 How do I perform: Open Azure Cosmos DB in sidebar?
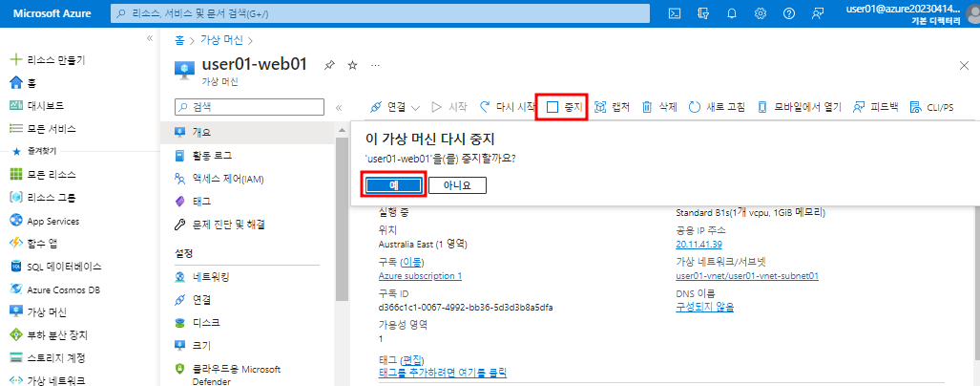click(54, 289)
